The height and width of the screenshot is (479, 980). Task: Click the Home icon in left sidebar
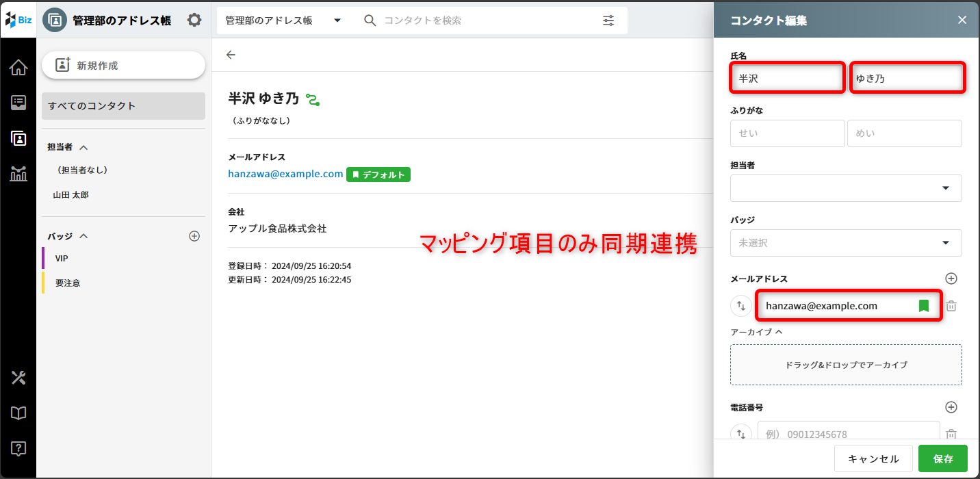click(x=18, y=68)
